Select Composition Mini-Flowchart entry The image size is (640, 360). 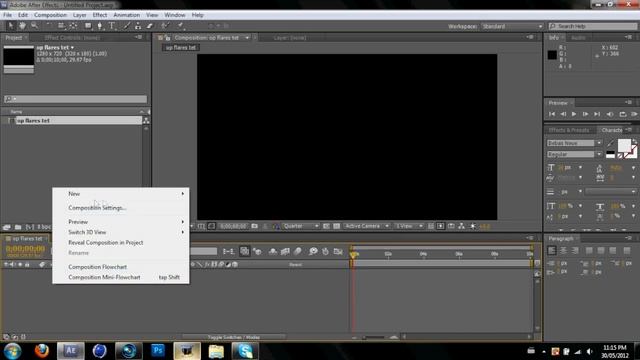104,277
